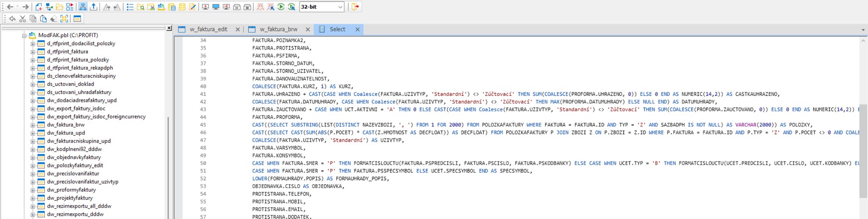Click the Exit door icon
Viewport: 868px width, 219px height.
(355, 7)
